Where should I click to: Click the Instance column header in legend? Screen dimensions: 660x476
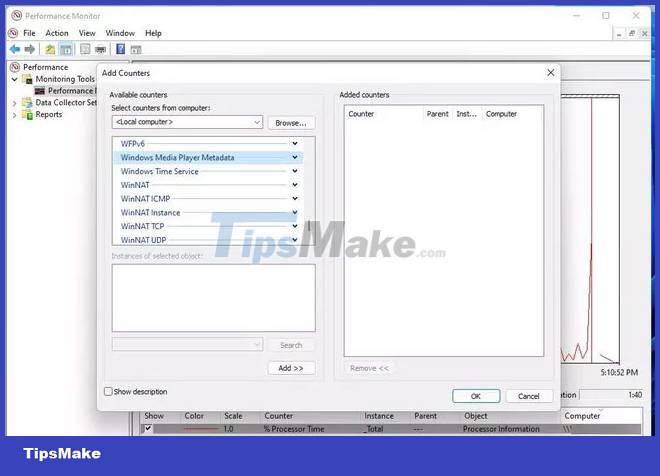[x=379, y=416]
